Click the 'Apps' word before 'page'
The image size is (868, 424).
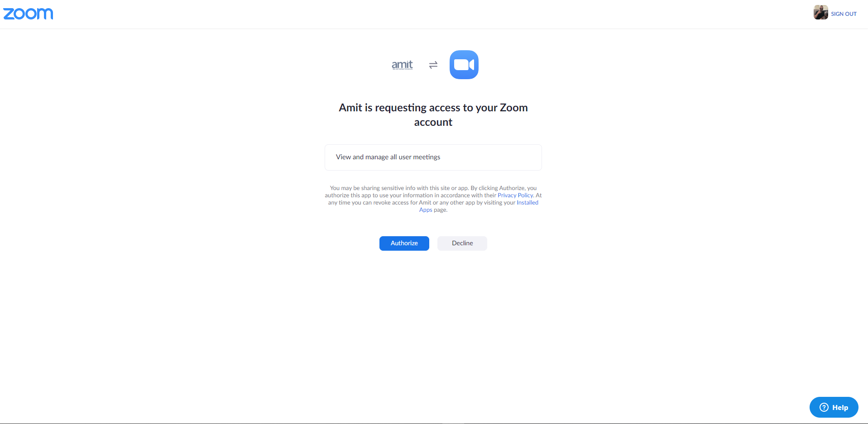click(426, 210)
